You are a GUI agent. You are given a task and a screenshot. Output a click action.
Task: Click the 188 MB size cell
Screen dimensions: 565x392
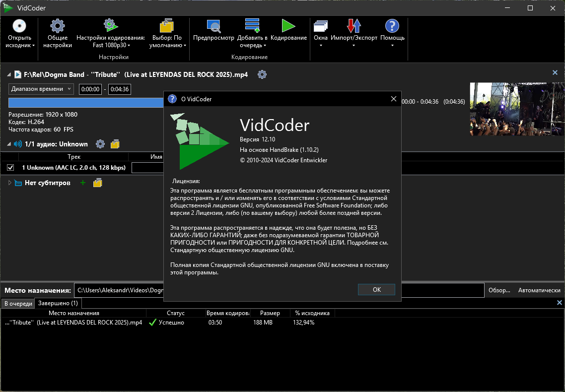263,323
